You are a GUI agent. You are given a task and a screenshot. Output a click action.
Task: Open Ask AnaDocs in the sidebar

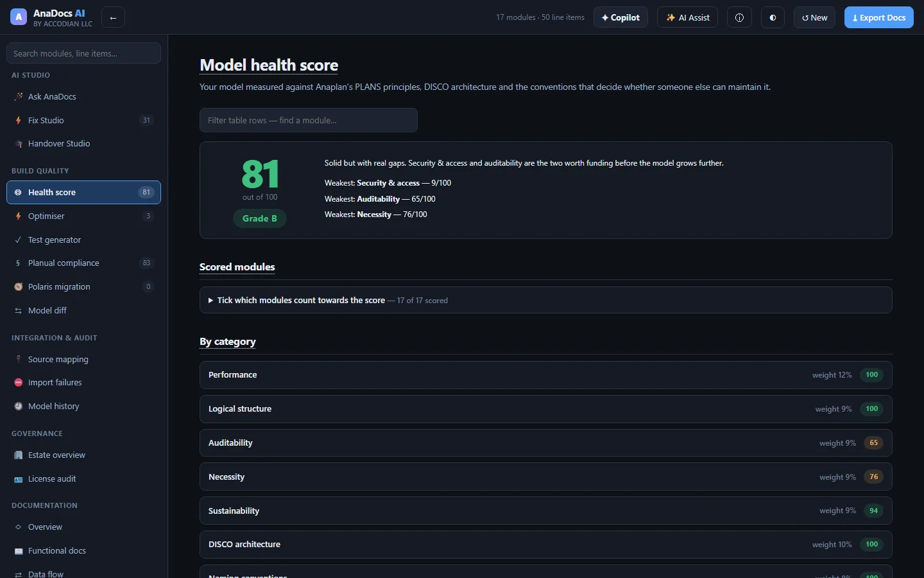click(83, 96)
